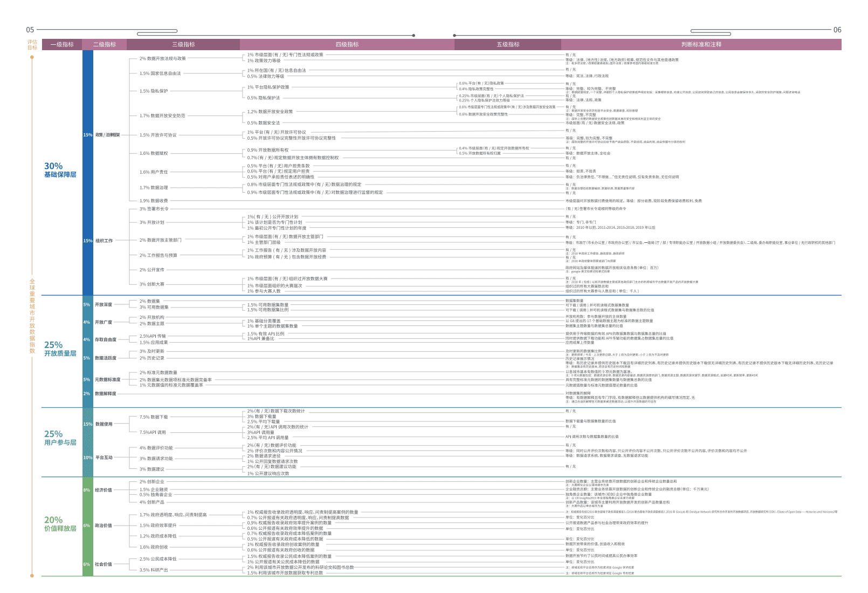
Task: Select the 组织工作 branch node
Action: pos(104,241)
